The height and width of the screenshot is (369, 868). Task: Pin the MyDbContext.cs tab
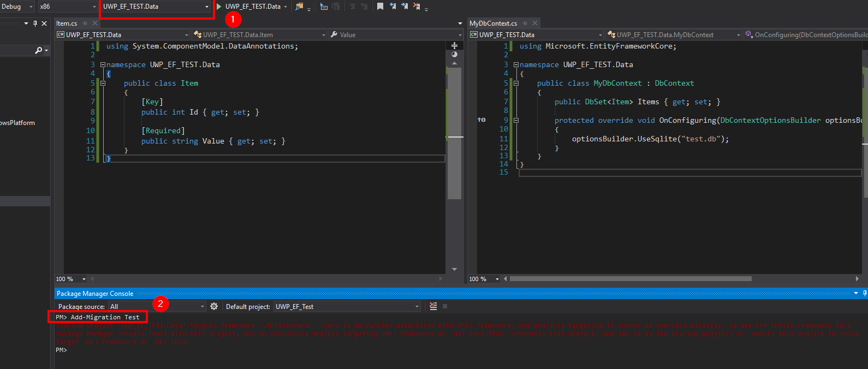(x=525, y=23)
